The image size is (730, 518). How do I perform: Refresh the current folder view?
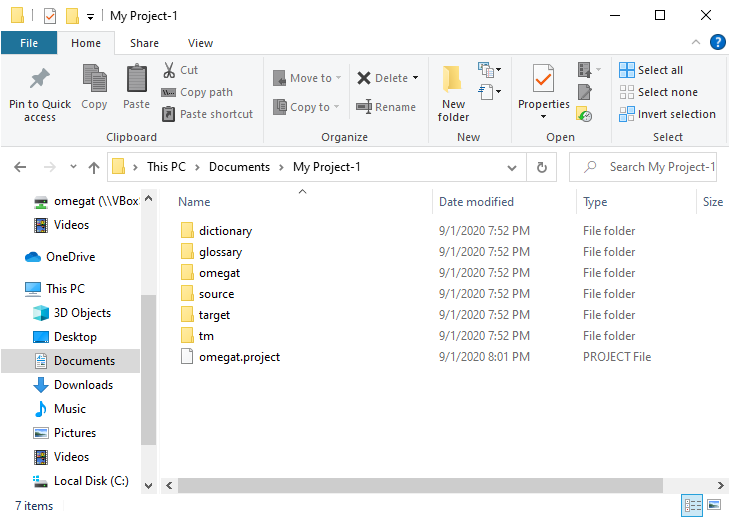[541, 167]
